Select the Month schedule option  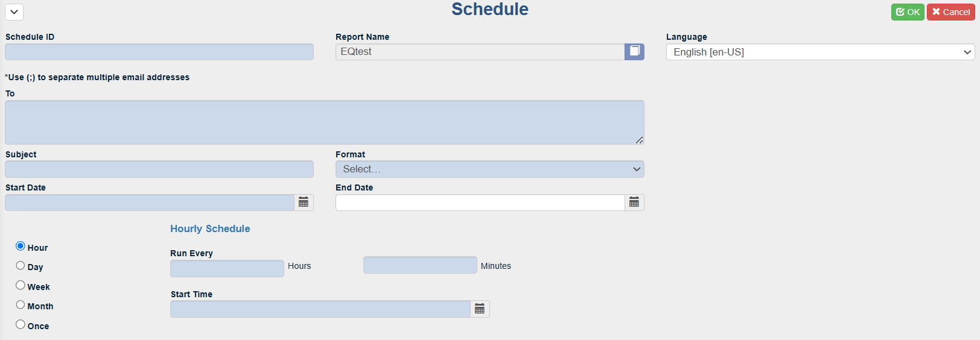21,305
